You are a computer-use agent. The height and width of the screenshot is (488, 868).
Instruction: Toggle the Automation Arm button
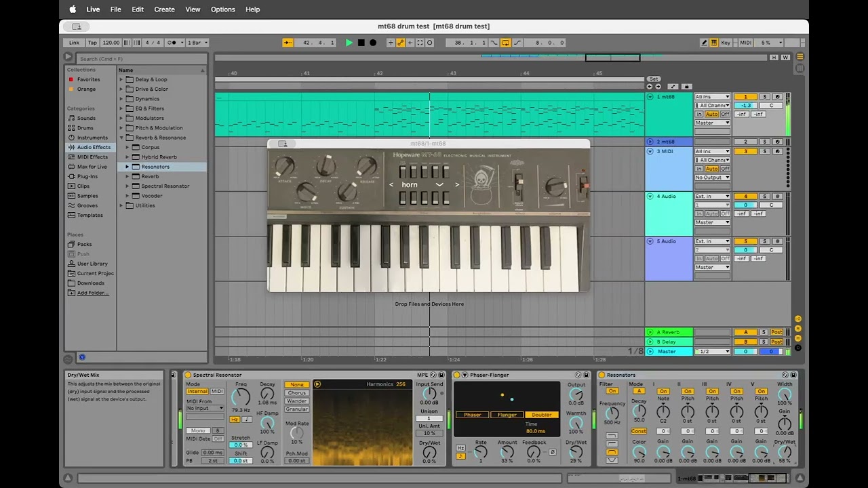401,43
